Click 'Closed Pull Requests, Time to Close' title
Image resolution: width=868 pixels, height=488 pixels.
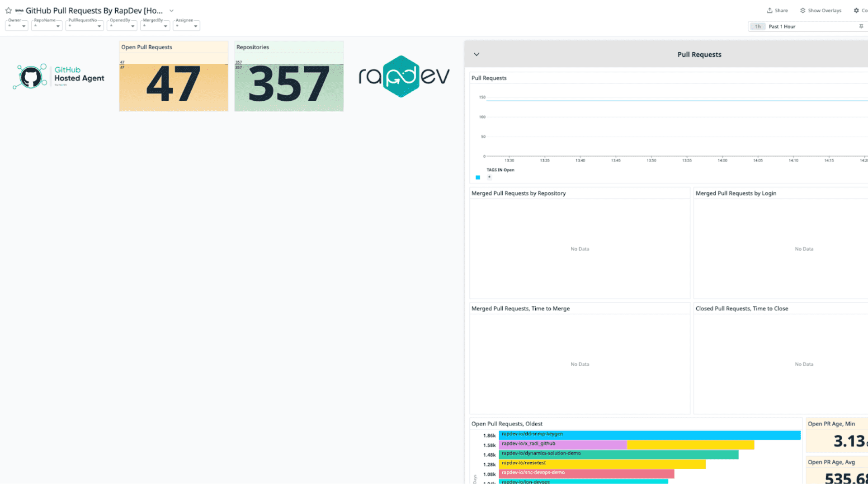(742, 309)
